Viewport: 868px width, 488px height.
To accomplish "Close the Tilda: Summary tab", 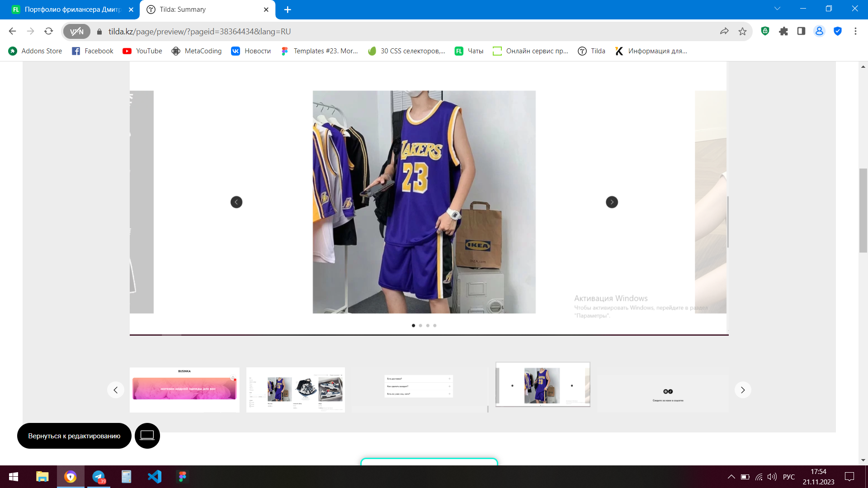I will [266, 9].
